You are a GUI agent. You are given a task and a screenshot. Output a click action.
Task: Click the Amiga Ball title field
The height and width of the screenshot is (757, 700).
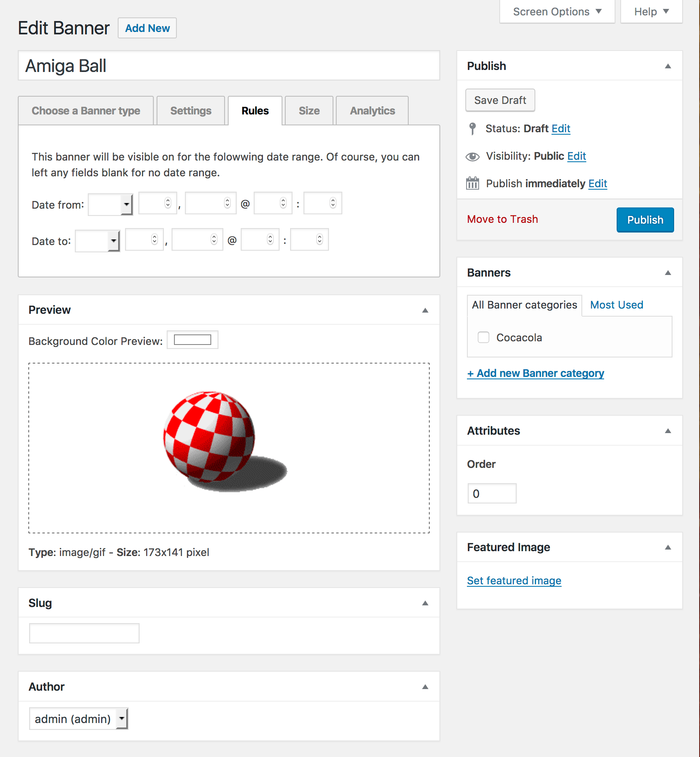(x=229, y=66)
